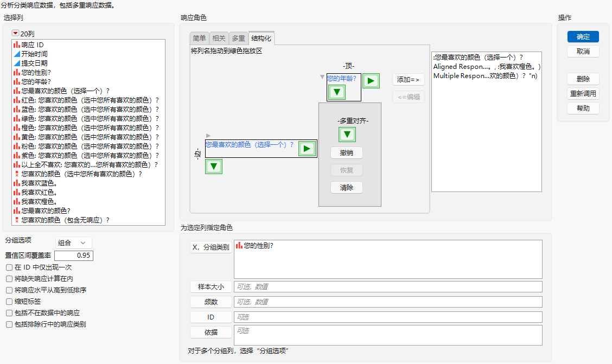Select the 以上全不喜欢 column
Image resolution: width=612 pixels, height=364 pixels.
point(86,164)
